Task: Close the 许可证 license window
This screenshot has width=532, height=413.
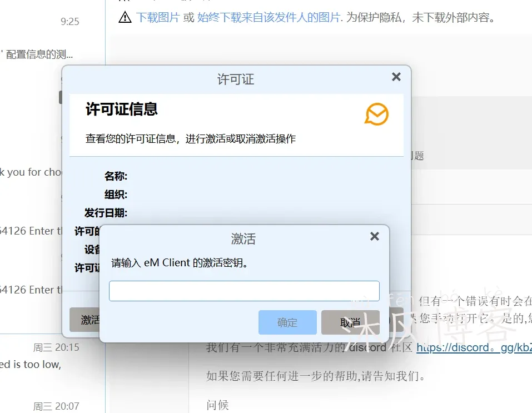Action: click(x=396, y=77)
